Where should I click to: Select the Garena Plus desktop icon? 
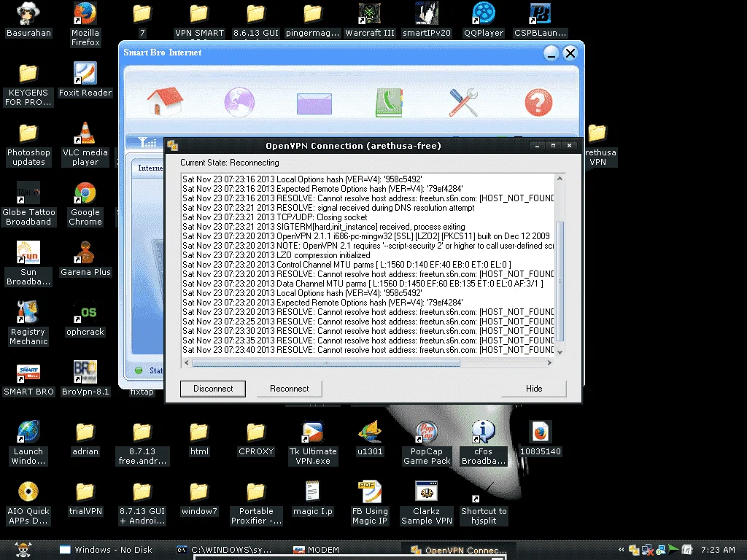pos(85,259)
